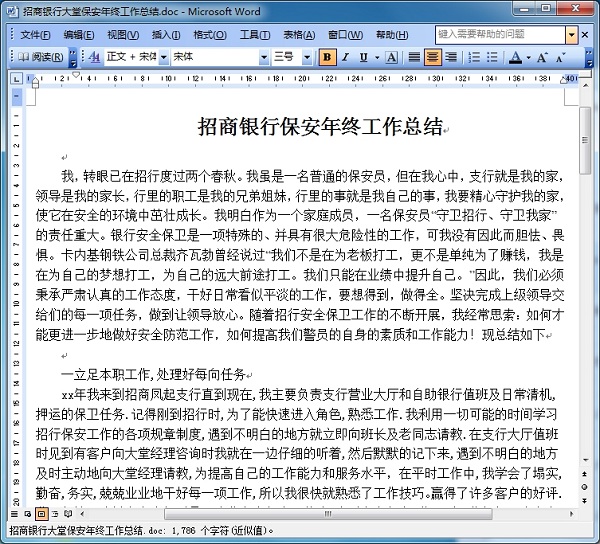Image resolution: width=600 pixels, height=544 pixels.
Task: Click the 阅读(R) reading layout button
Action: point(40,57)
